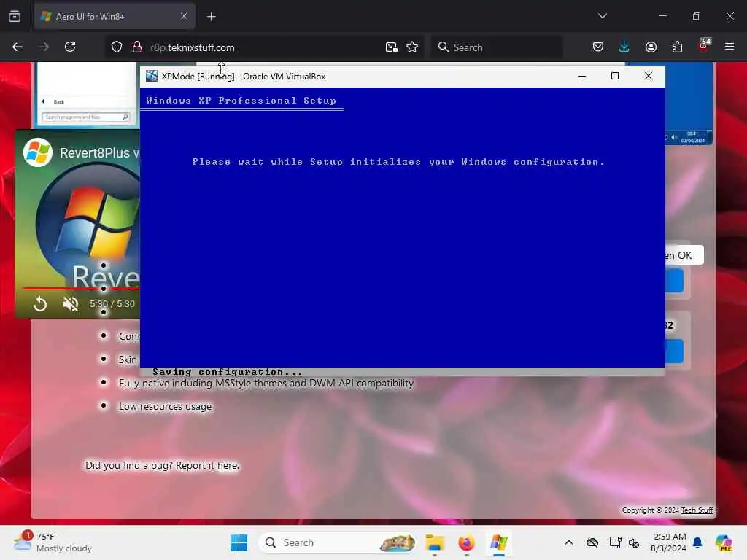The width and height of the screenshot is (747, 560).
Task: Open File Explorer from the taskbar
Action: click(x=435, y=542)
